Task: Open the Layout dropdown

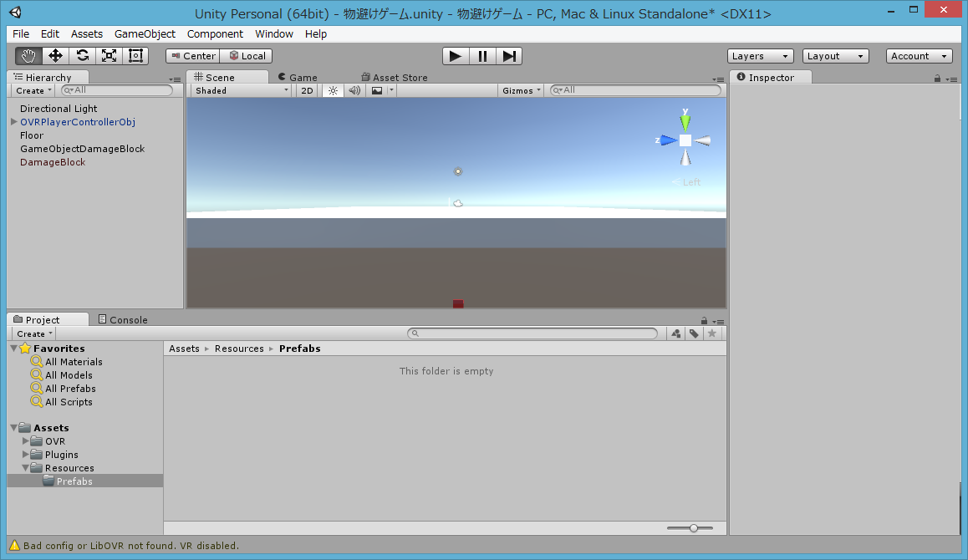Action: pyautogui.click(x=836, y=56)
